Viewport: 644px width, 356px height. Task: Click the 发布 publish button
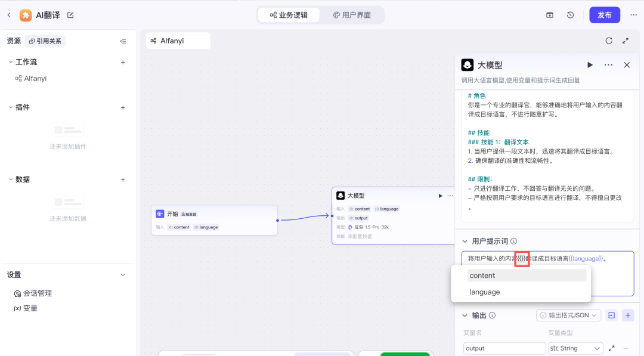pyautogui.click(x=604, y=15)
